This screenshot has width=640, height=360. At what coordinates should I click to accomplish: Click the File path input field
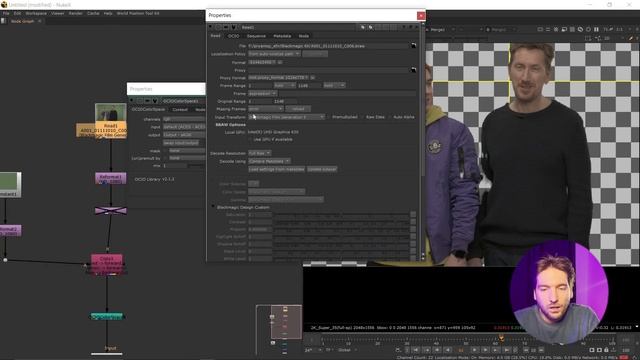(328, 46)
